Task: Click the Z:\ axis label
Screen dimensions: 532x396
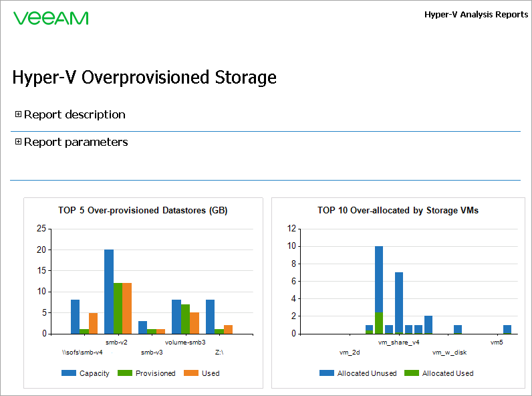Action: click(x=219, y=353)
